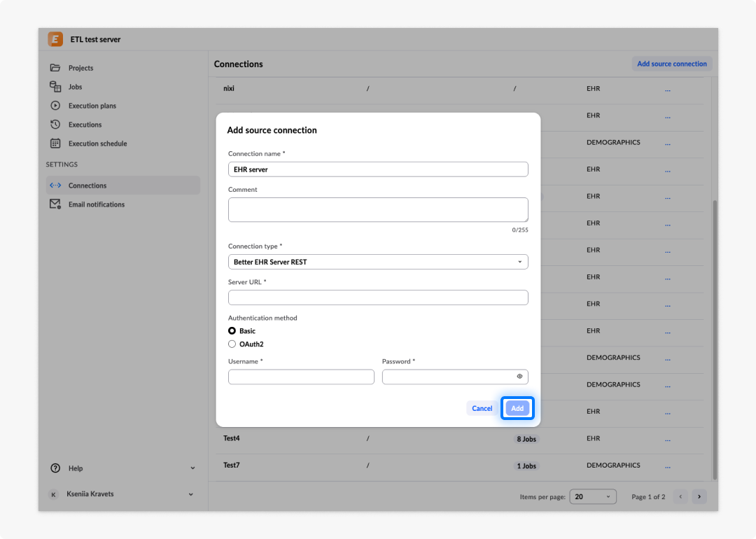Open Items per page dropdown
Screen dimensions: 756x539
(x=593, y=496)
